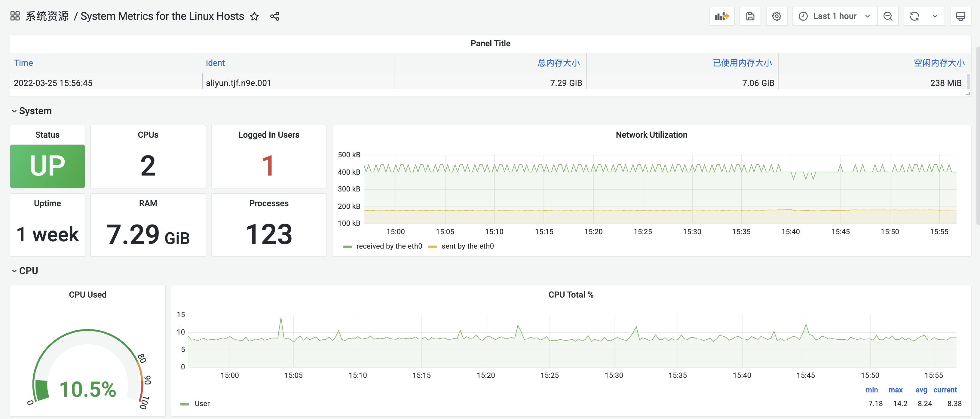Open the refresh interval dropdown arrow
The height and width of the screenshot is (419, 980).
[x=935, y=16]
